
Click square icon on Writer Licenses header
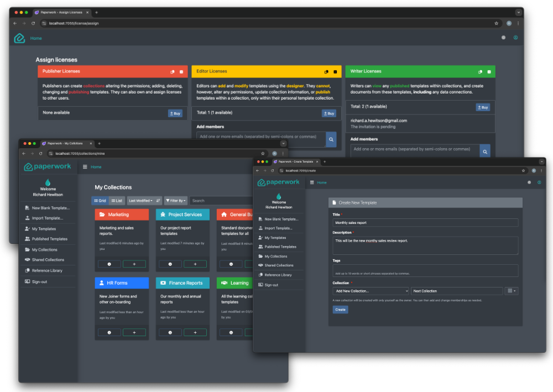[489, 71]
